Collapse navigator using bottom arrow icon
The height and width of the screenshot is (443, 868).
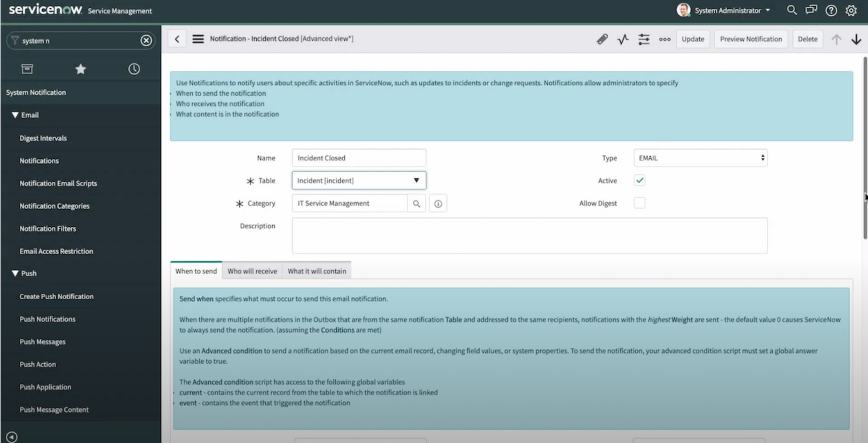pos(12,437)
